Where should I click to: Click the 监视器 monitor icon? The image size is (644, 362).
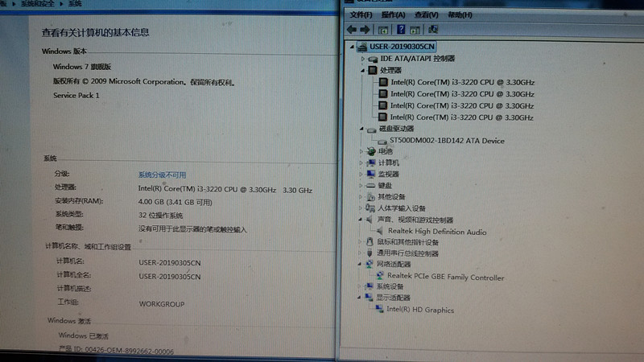click(371, 175)
